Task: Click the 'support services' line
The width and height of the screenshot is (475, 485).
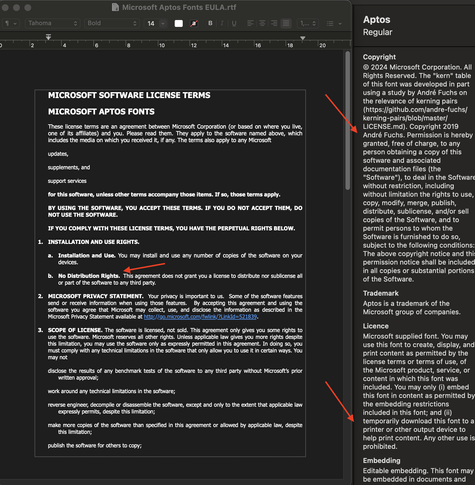Action: tap(67, 181)
